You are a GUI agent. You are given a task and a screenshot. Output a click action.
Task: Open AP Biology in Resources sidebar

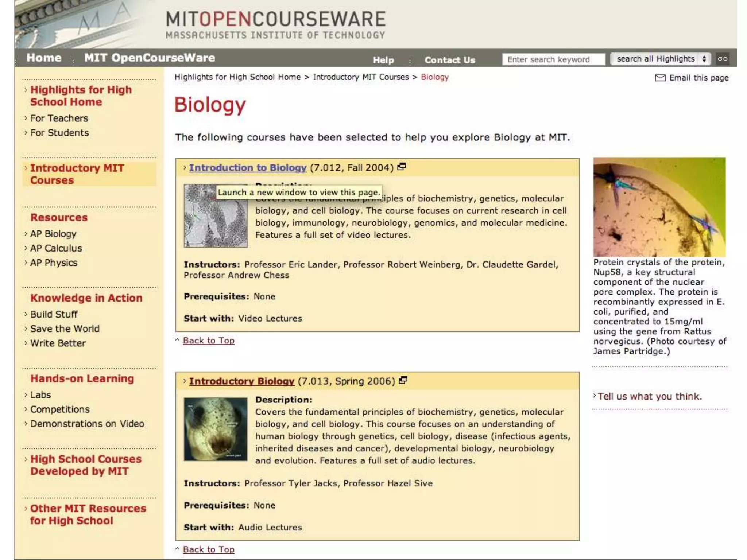(x=53, y=234)
